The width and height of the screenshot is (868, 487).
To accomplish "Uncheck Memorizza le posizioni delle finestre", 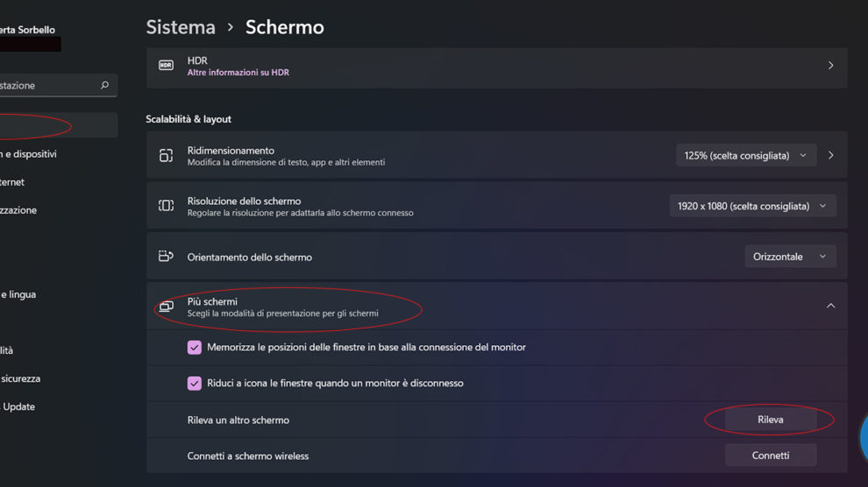I will coord(195,348).
